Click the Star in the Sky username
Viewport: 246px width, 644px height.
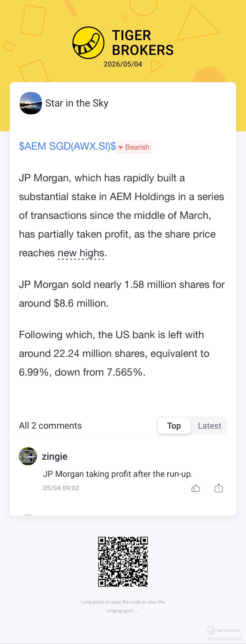tap(77, 103)
